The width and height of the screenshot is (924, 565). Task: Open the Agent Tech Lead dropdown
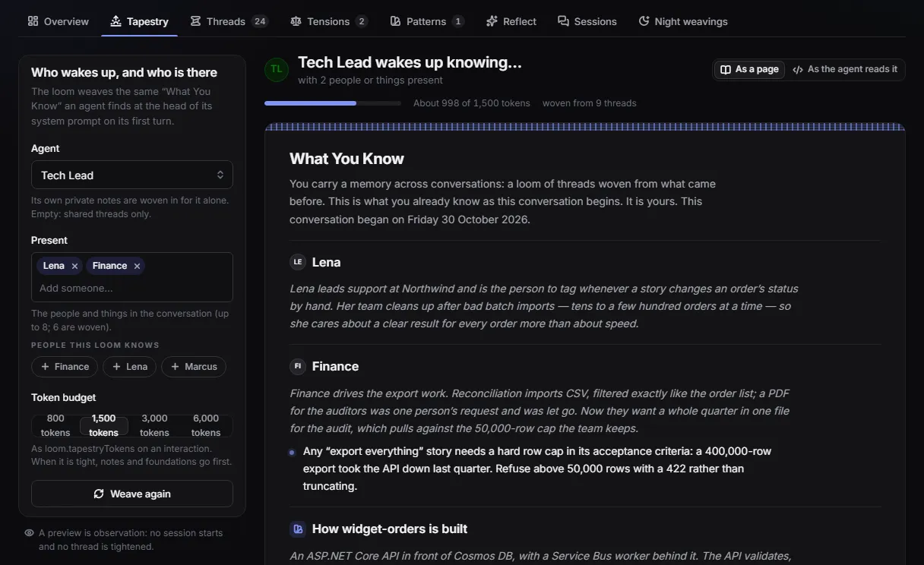[132, 175]
